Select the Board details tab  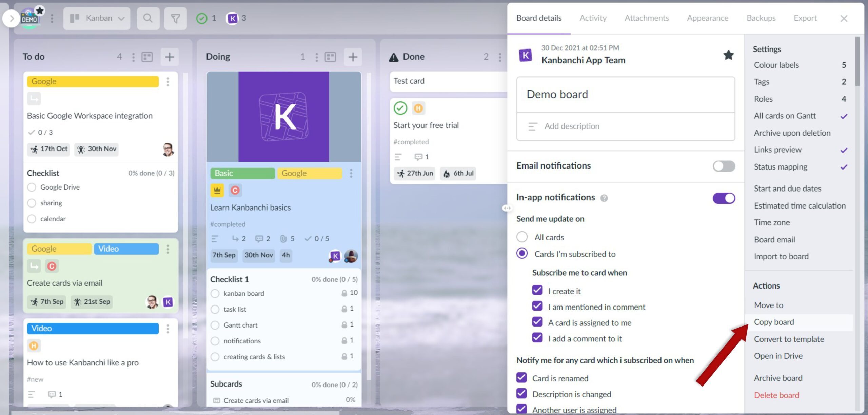click(x=539, y=18)
